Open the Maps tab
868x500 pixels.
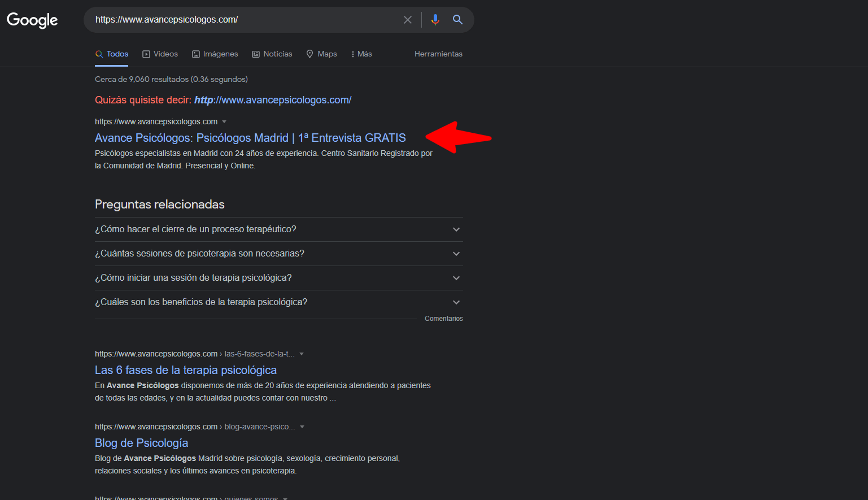(x=322, y=54)
